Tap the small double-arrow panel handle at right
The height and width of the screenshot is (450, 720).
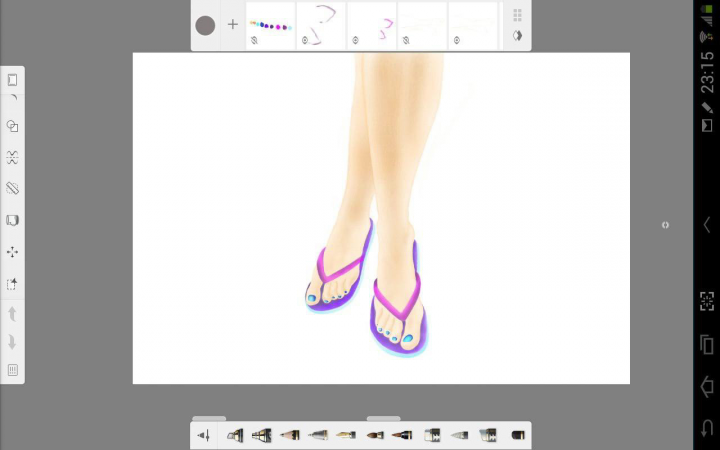665,225
